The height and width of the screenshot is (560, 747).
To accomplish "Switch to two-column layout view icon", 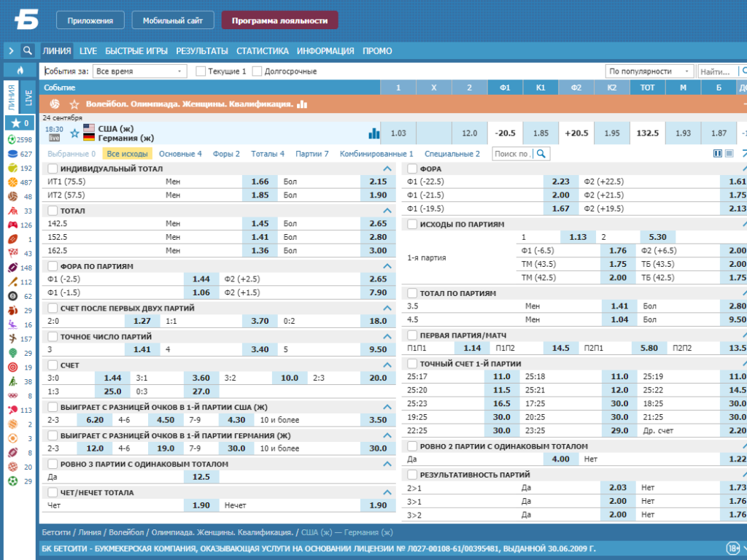I will (x=718, y=153).
